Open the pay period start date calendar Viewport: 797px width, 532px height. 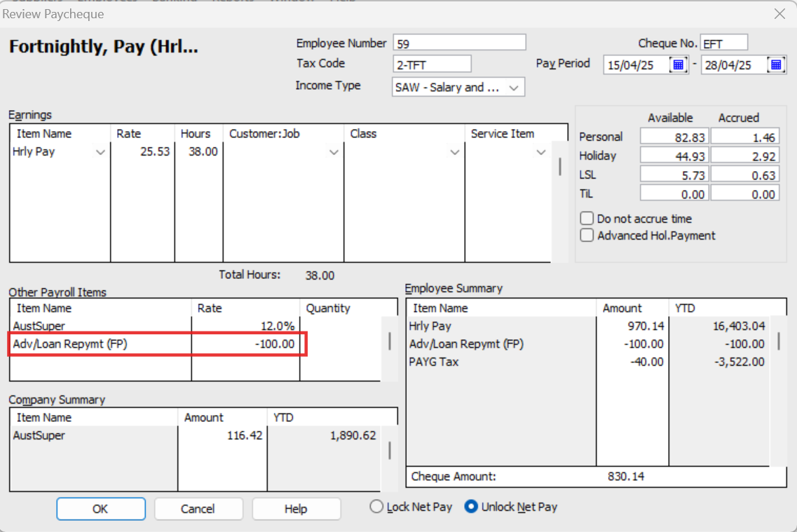click(678, 65)
